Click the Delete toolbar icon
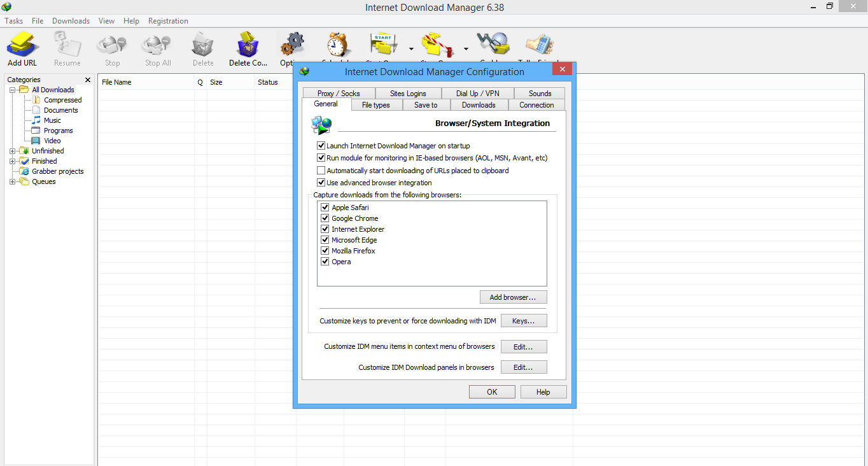The width and height of the screenshot is (868, 466). 203,45
